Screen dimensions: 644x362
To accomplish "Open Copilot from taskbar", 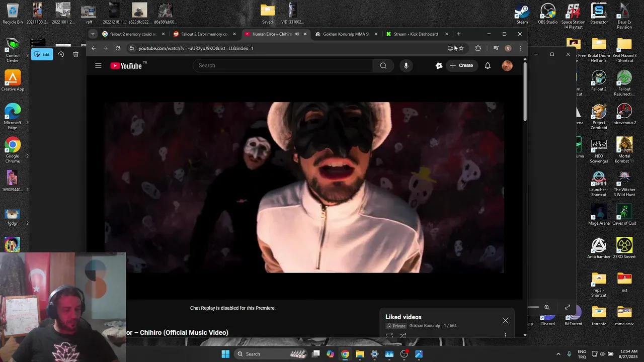I will 330,354.
